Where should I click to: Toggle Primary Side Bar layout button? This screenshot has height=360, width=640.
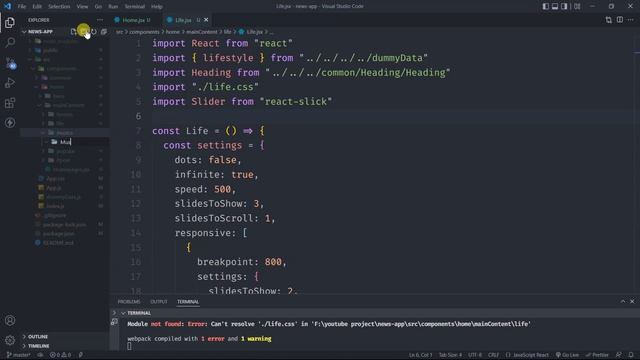(546, 6)
